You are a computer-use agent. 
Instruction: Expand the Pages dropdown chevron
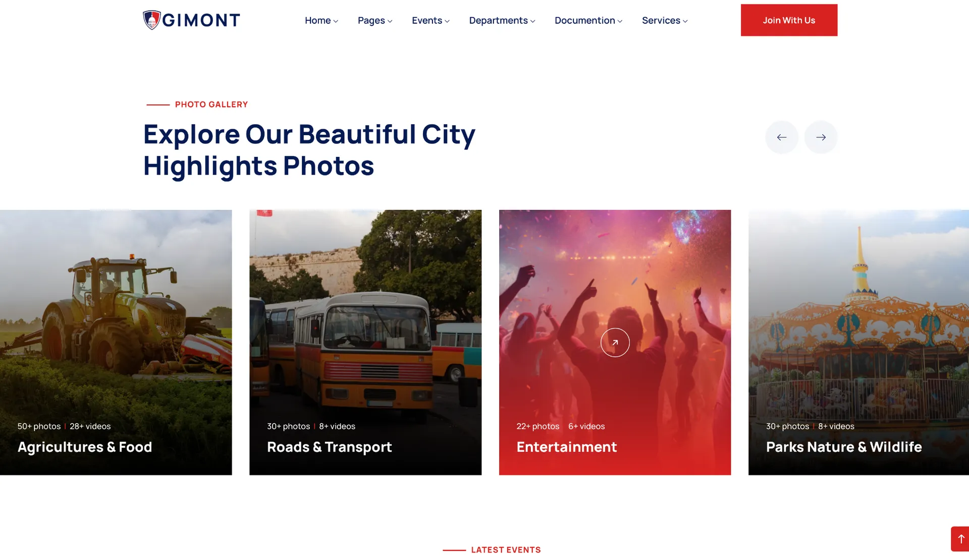(390, 21)
